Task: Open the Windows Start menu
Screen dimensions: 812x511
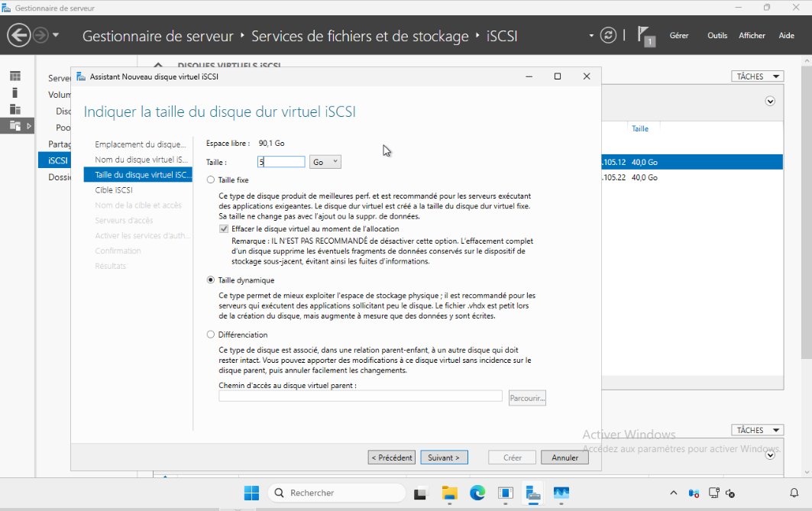Action: pyautogui.click(x=251, y=493)
